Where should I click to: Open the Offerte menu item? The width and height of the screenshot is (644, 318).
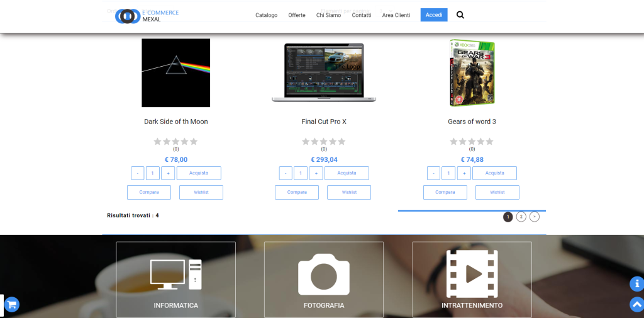297,15
